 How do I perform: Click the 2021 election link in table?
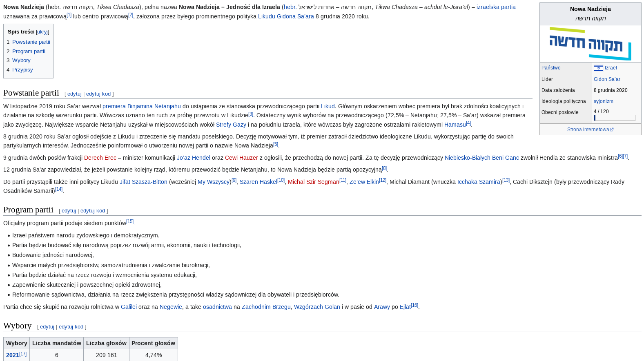(x=12, y=355)
